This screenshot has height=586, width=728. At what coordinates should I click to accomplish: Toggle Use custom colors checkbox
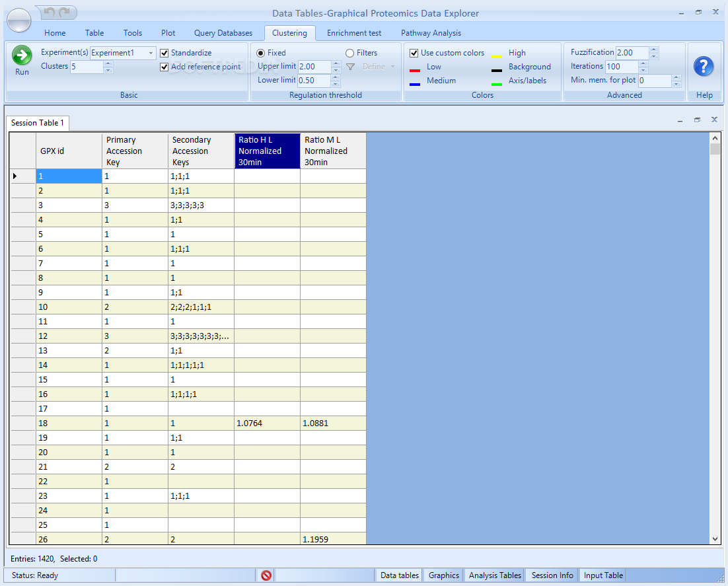414,53
